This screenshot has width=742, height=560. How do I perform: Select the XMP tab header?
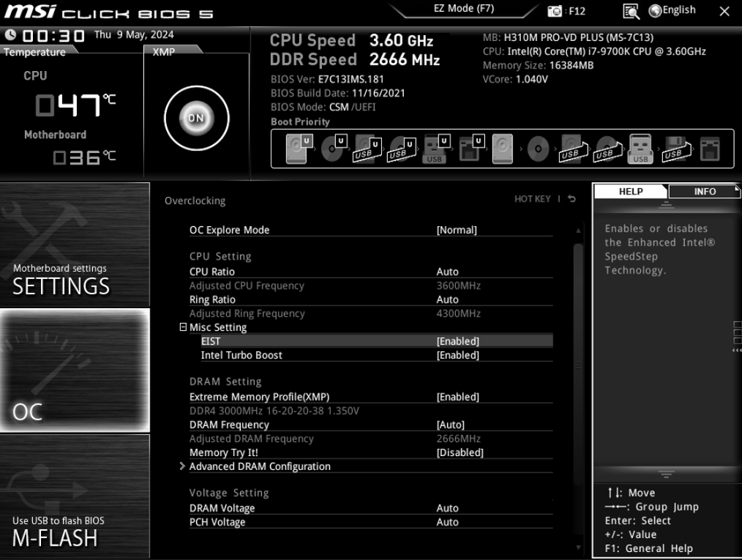[x=164, y=51]
